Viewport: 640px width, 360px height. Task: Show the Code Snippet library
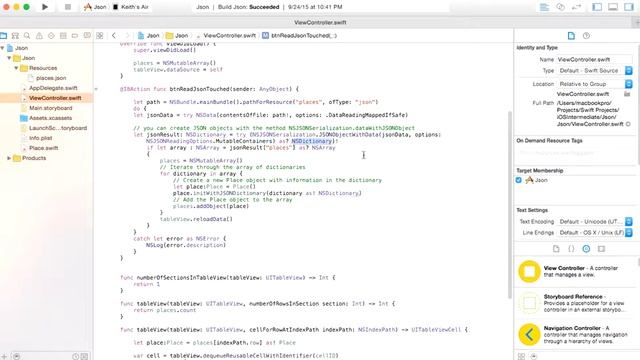(x=571, y=249)
